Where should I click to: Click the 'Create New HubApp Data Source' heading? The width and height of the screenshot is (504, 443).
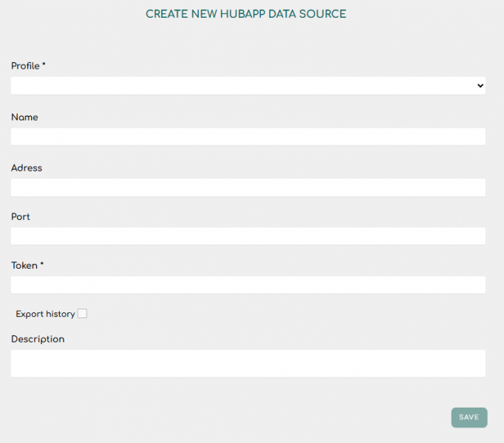[x=246, y=14]
